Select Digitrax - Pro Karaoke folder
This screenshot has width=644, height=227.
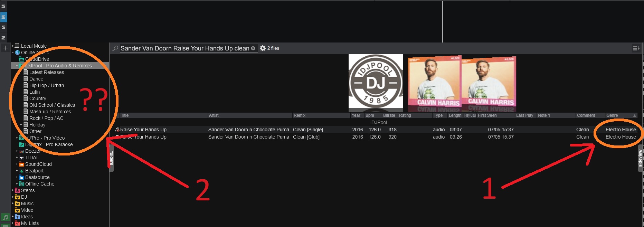[49, 144]
